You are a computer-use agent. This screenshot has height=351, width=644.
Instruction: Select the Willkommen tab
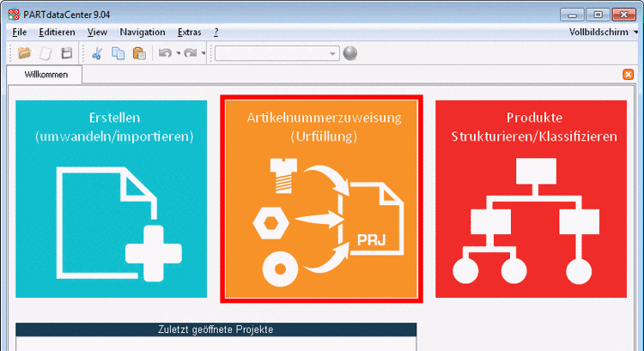[x=45, y=75]
